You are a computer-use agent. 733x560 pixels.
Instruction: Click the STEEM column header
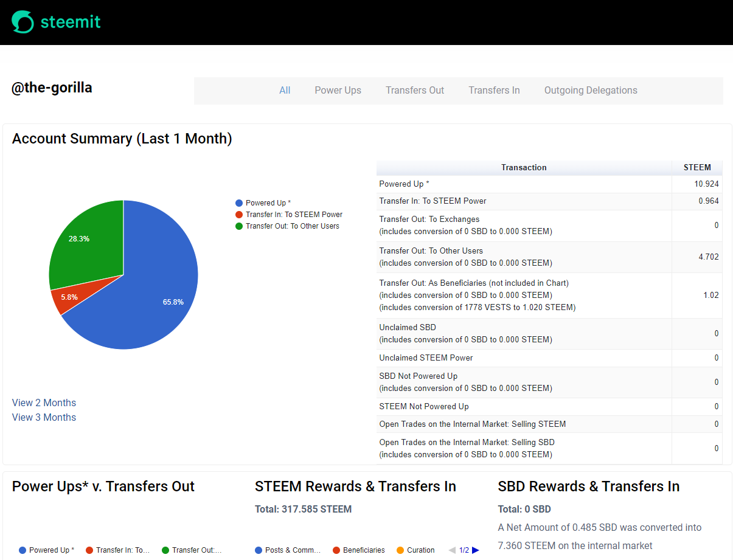pos(697,168)
